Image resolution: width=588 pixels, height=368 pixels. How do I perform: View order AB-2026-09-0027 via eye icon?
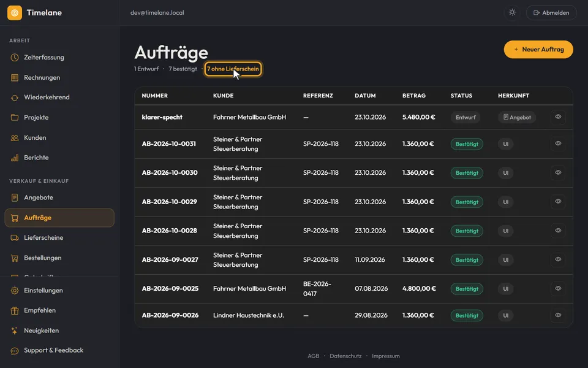[x=558, y=259]
